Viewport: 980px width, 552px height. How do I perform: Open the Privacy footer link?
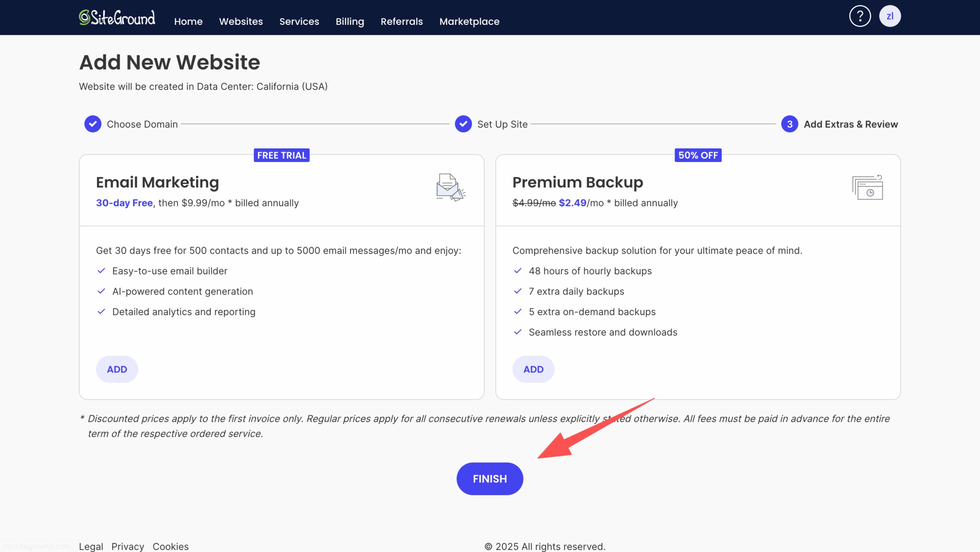tap(128, 546)
